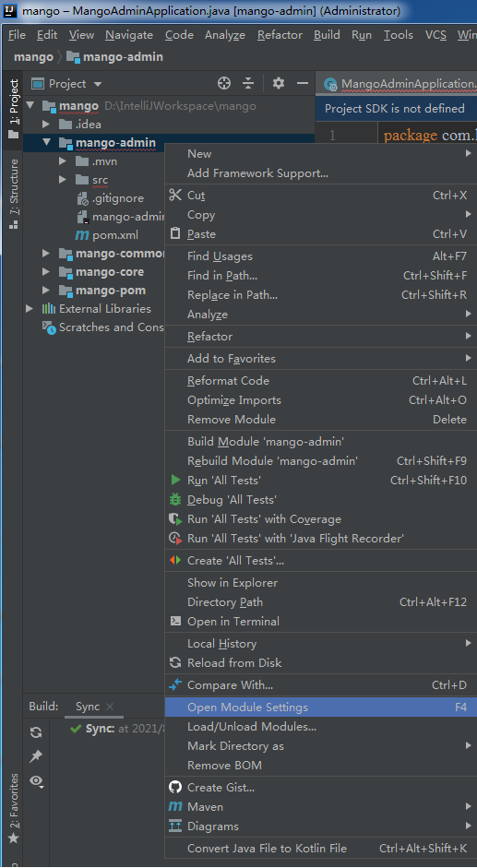The height and width of the screenshot is (868, 477).
Task: Click Create 'All Tests' icon
Action: pos(175,560)
